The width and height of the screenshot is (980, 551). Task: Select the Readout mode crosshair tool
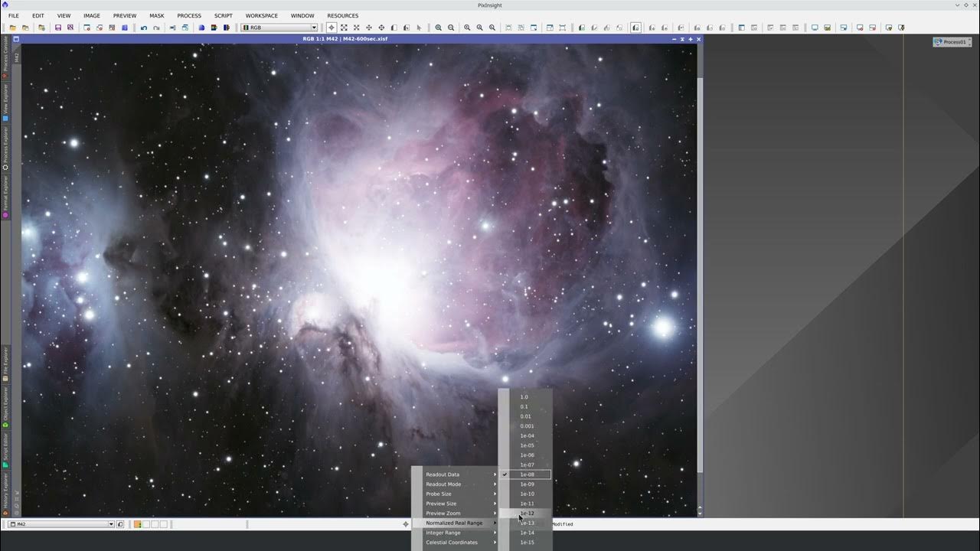tap(332, 28)
